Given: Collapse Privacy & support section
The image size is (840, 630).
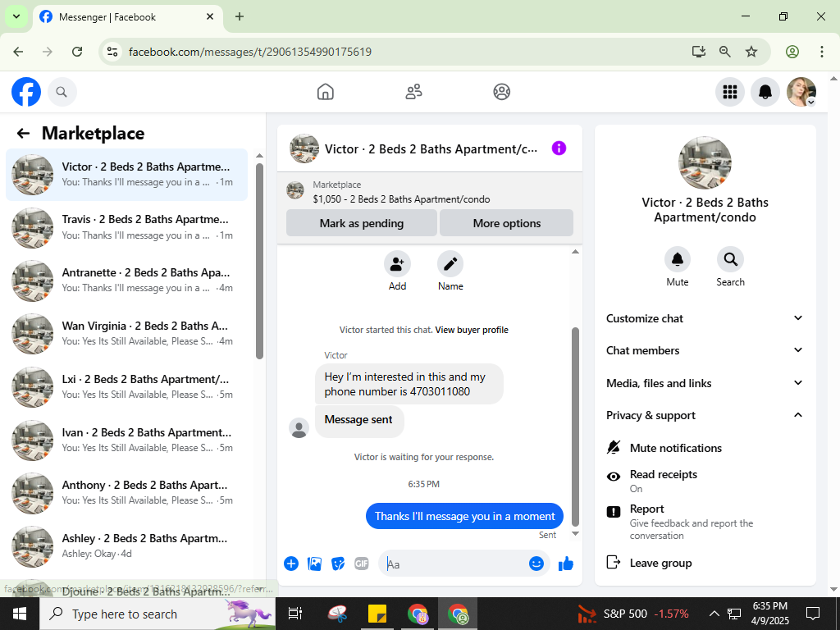Looking at the screenshot, I should point(705,415).
